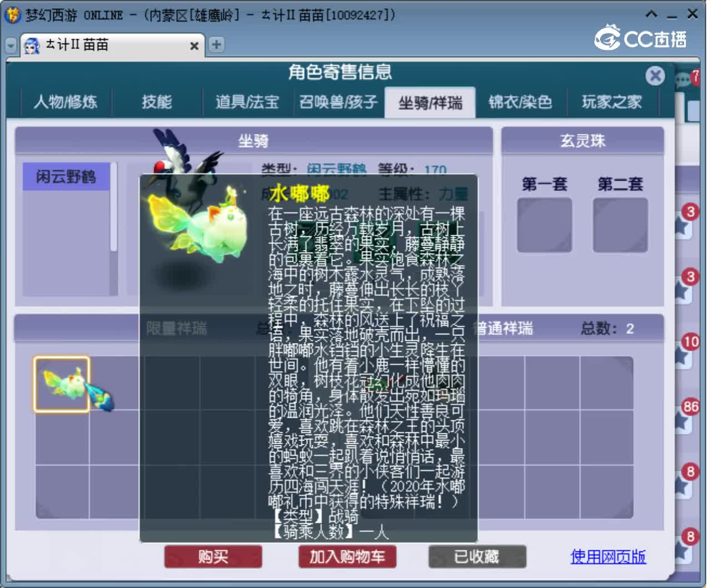The width and height of the screenshot is (710, 588).
Task: Click the mount list scrollbar
Action: [114, 206]
